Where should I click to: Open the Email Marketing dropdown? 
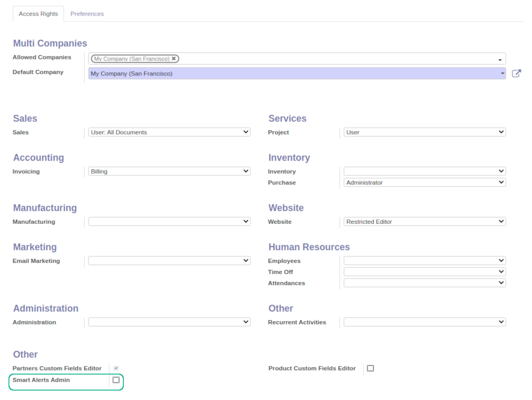pos(169,261)
